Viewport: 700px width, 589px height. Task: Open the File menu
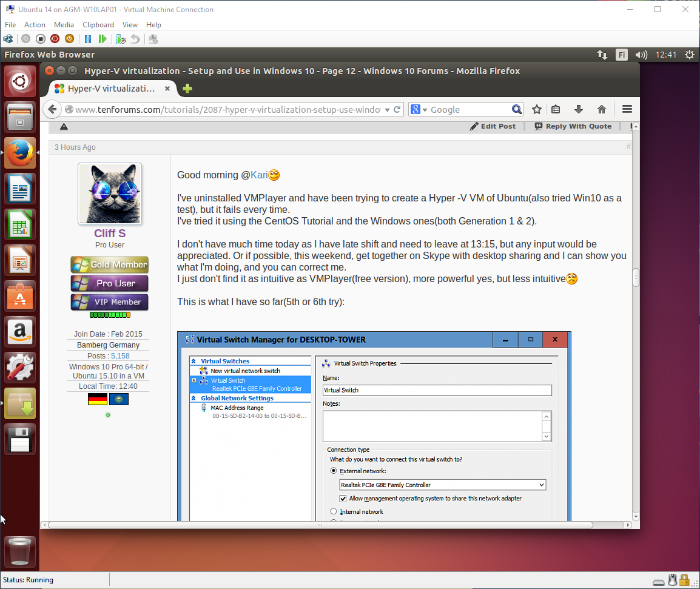coord(10,25)
